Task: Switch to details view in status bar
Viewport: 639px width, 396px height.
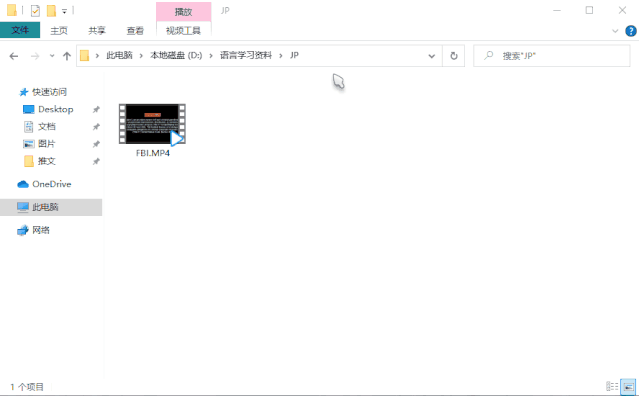Action: click(612, 386)
